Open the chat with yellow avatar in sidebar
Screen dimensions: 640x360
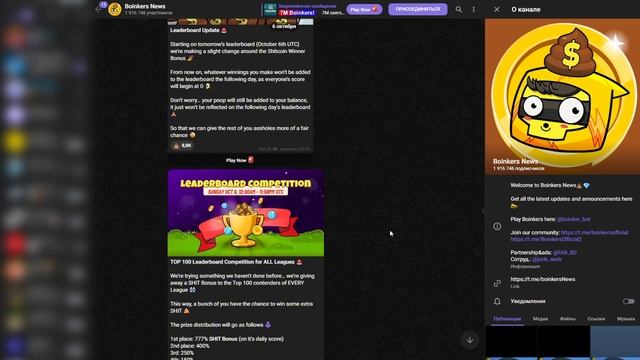[15, 141]
